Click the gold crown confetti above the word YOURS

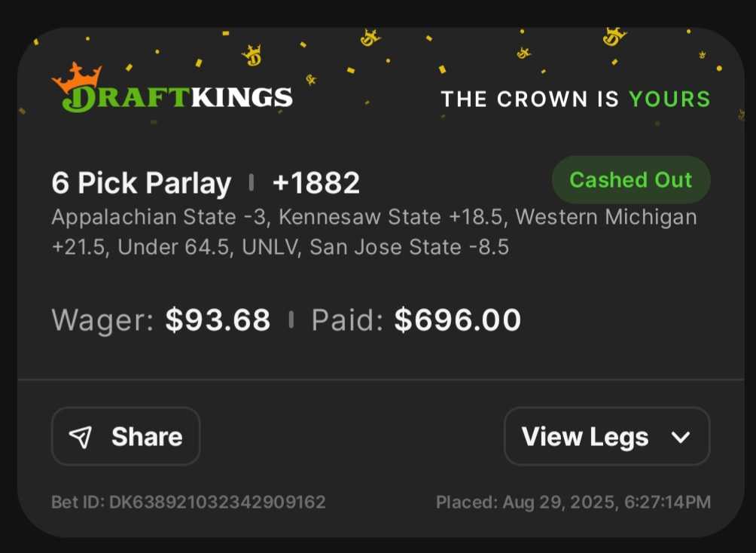click(614, 35)
